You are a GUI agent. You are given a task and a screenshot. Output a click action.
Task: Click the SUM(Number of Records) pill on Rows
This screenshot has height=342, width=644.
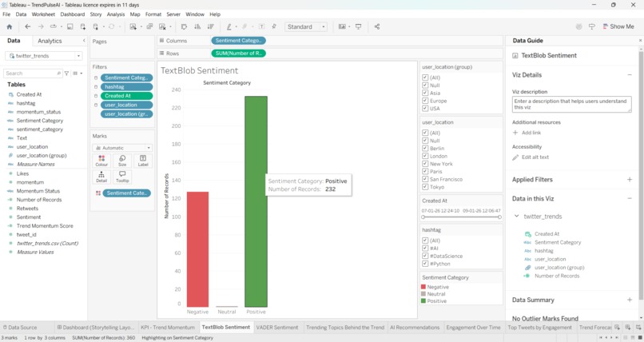[x=239, y=54]
